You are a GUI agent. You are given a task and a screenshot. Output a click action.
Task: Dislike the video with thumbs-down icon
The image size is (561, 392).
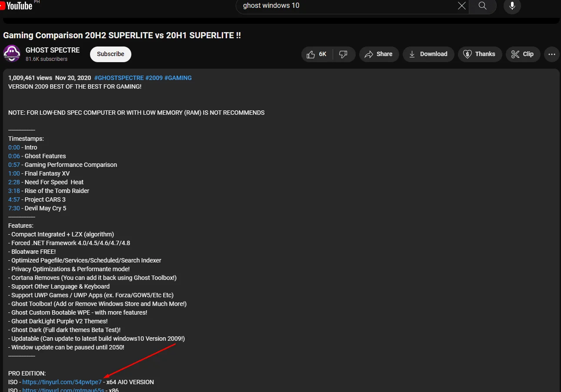tap(344, 54)
